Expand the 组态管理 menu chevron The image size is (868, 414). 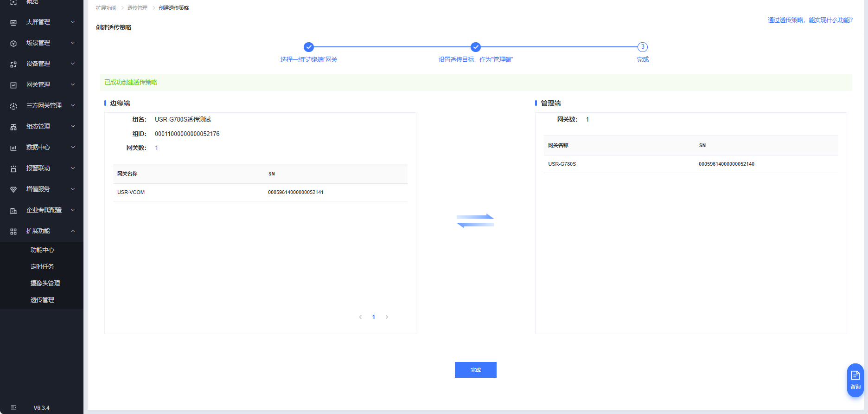click(x=73, y=126)
